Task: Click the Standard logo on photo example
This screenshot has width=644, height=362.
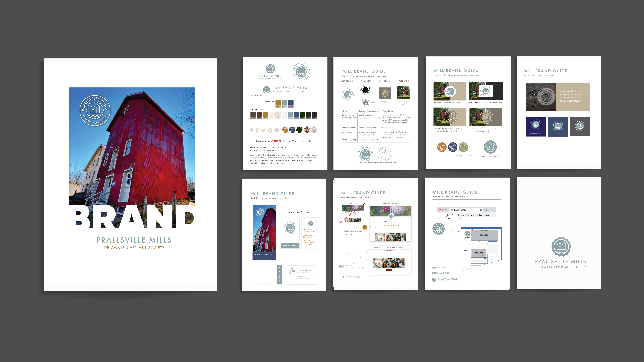Action: click(450, 91)
